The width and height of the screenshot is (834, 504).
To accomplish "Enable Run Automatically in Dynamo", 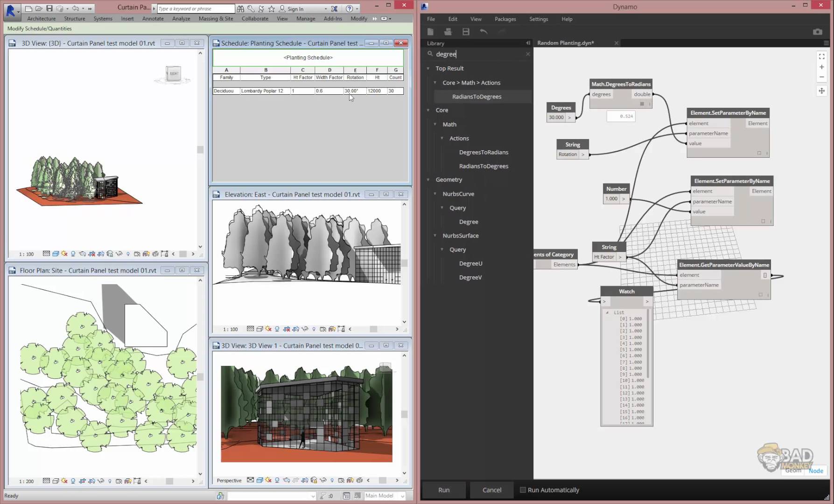I will 523,490.
